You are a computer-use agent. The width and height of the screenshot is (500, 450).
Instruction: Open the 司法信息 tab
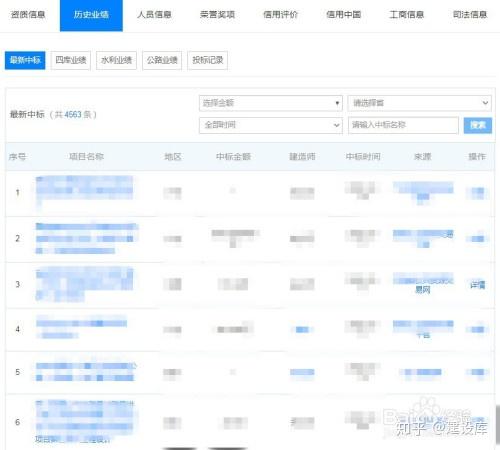(x=470, y=15)
